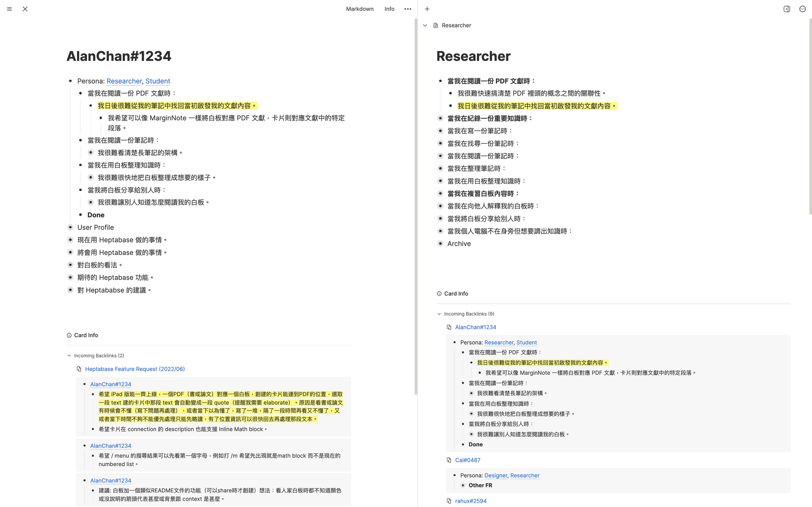812x507 pixels.
Task: Expand the 對白板的看法 collapsed bullet
Action: point(70,265)
